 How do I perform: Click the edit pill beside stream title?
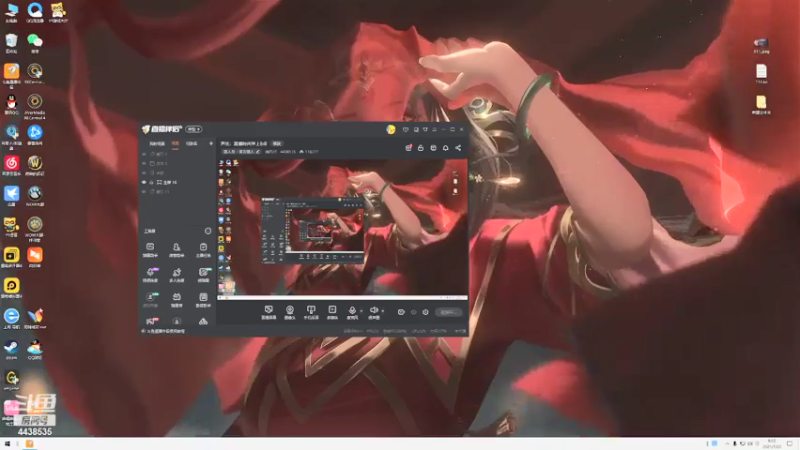click(x=277, y=144)
